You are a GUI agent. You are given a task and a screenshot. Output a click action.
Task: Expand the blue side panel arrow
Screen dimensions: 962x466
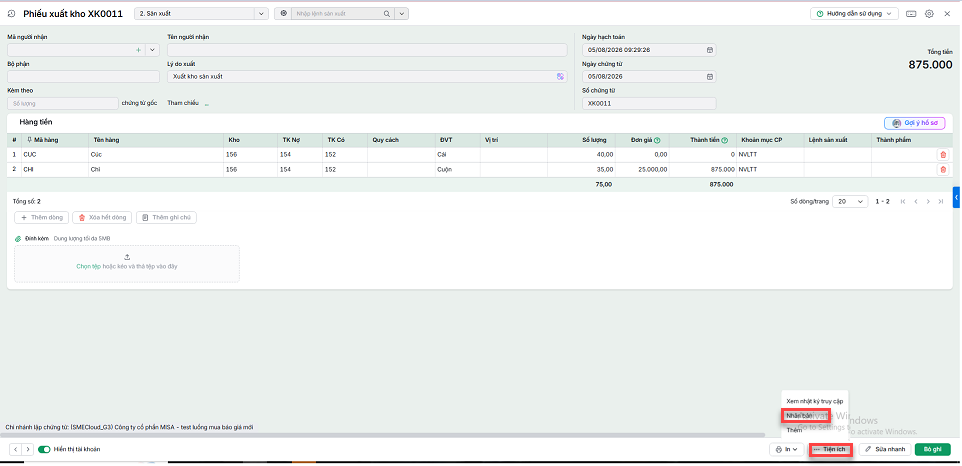pos(956,197)
